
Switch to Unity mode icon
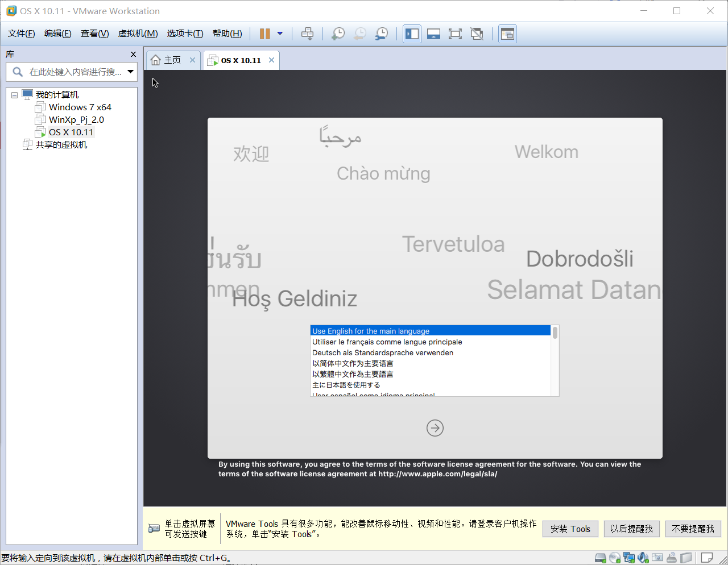pos(477,34)
